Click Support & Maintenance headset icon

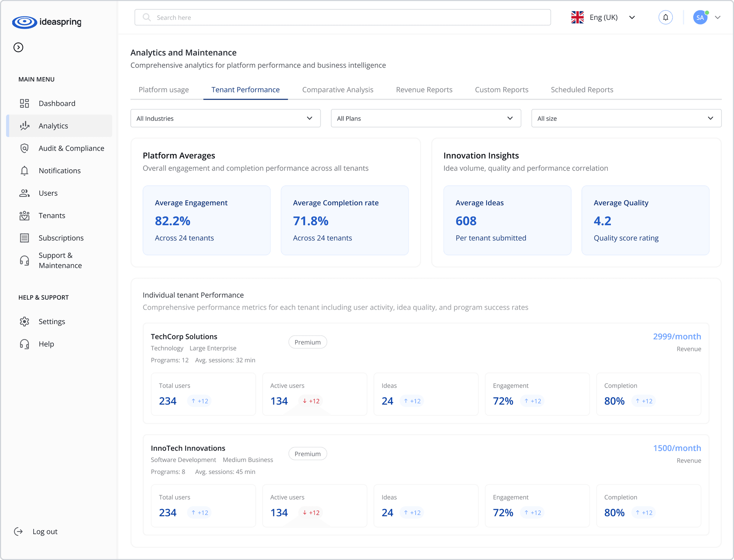click(24, 261)
